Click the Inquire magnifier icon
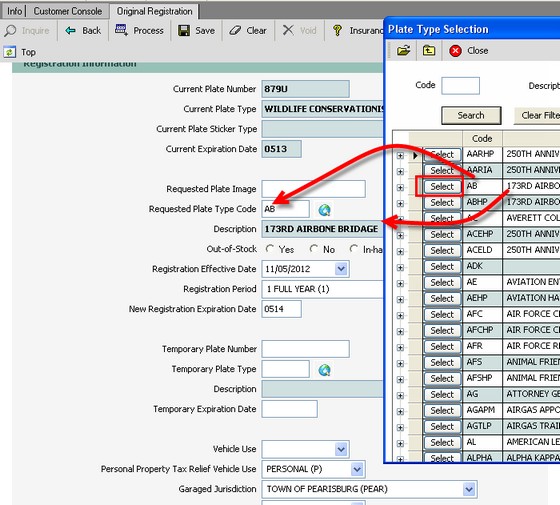Image resolution: width=560 pixels, height=505 pixels. (10, 31)
